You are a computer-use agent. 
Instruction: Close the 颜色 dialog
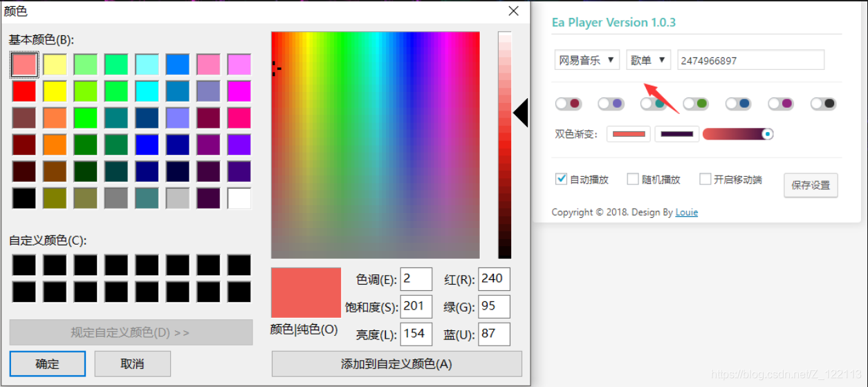pyautogui.click(x=513, y=11)
